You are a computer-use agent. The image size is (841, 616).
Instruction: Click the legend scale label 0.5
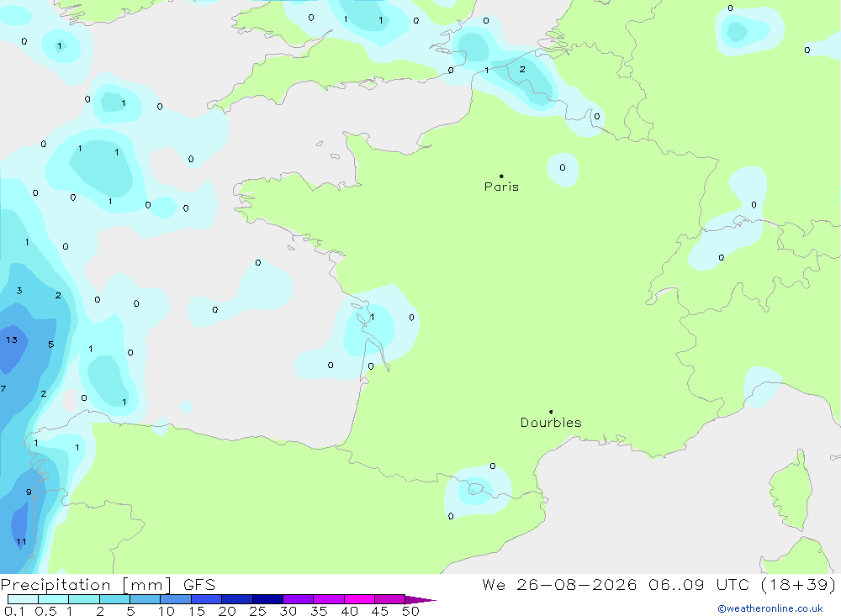tap(45, 611)
